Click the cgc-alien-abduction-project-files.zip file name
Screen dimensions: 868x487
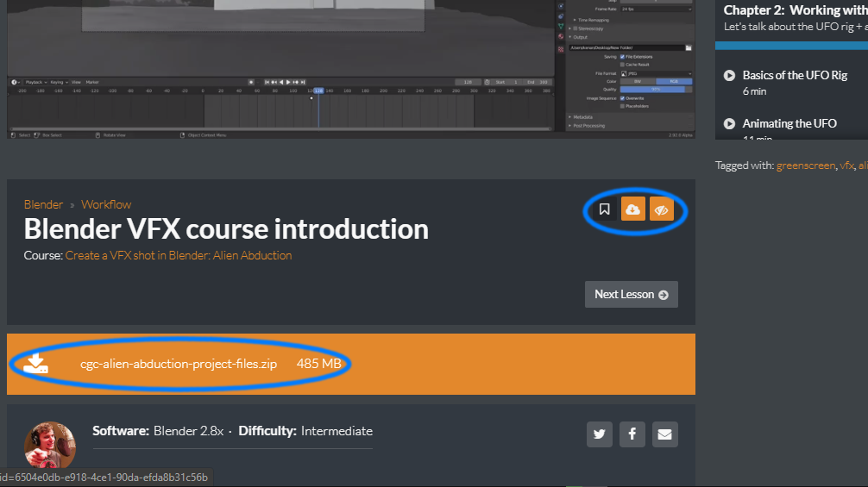[179, 364]
